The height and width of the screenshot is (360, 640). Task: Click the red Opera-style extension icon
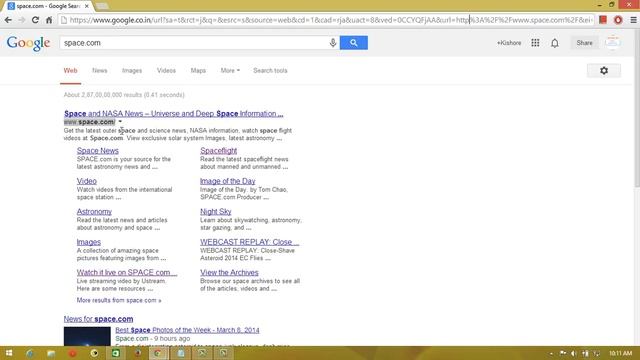pos(618,20)
